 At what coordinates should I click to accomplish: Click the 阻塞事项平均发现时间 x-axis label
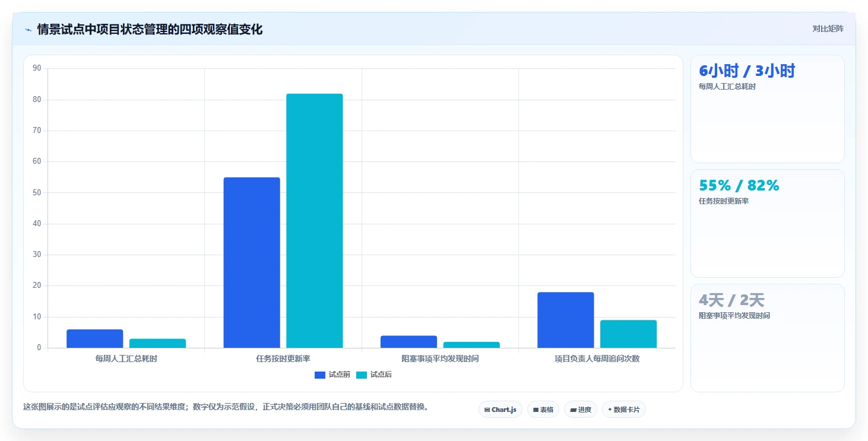[x=440, y=358]
